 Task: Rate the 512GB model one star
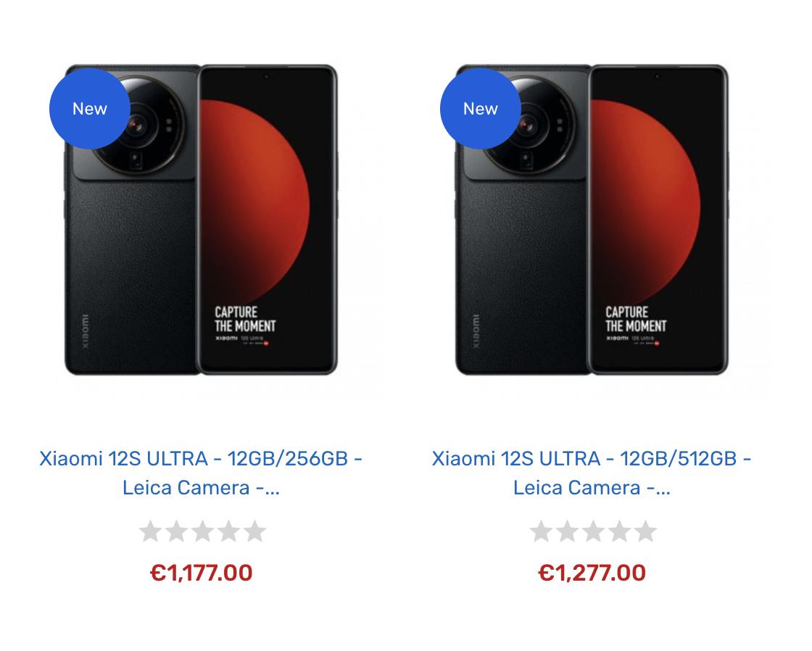pyautogui.click(x=541, y=531)
